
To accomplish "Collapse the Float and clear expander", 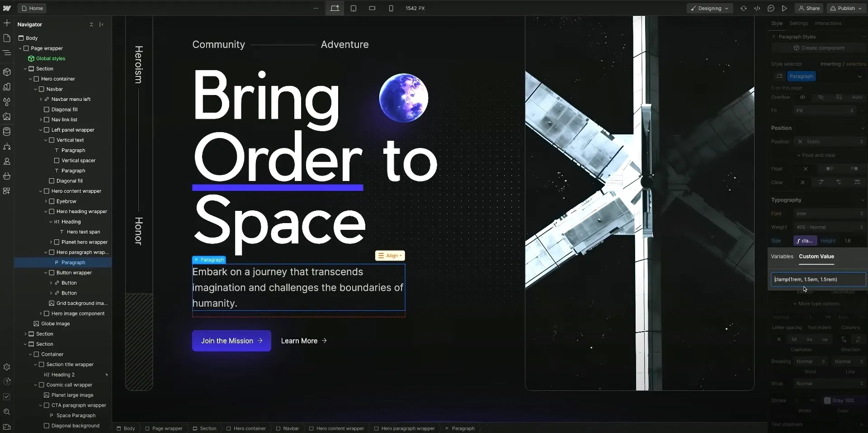I will (x=816, y=155).
